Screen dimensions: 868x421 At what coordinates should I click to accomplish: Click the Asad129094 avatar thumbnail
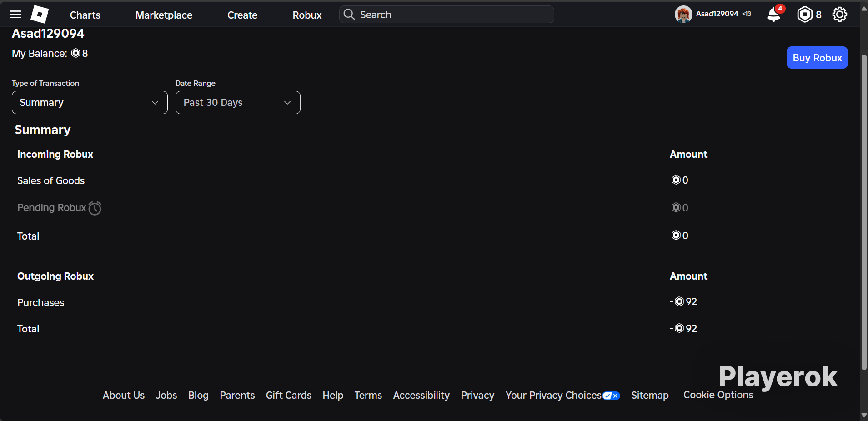click(x=683, y=15)
